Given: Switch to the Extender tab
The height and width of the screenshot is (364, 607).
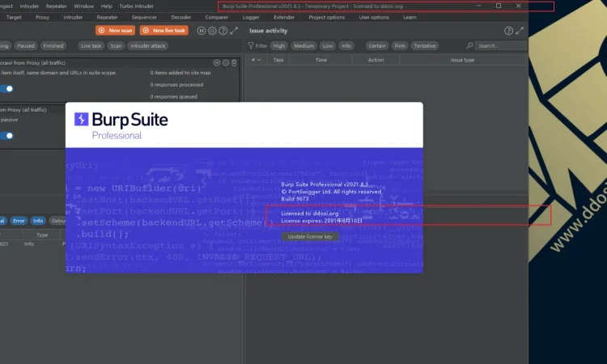Looking at the screenshot, I should pyautogui.click(x=284, y=18).
